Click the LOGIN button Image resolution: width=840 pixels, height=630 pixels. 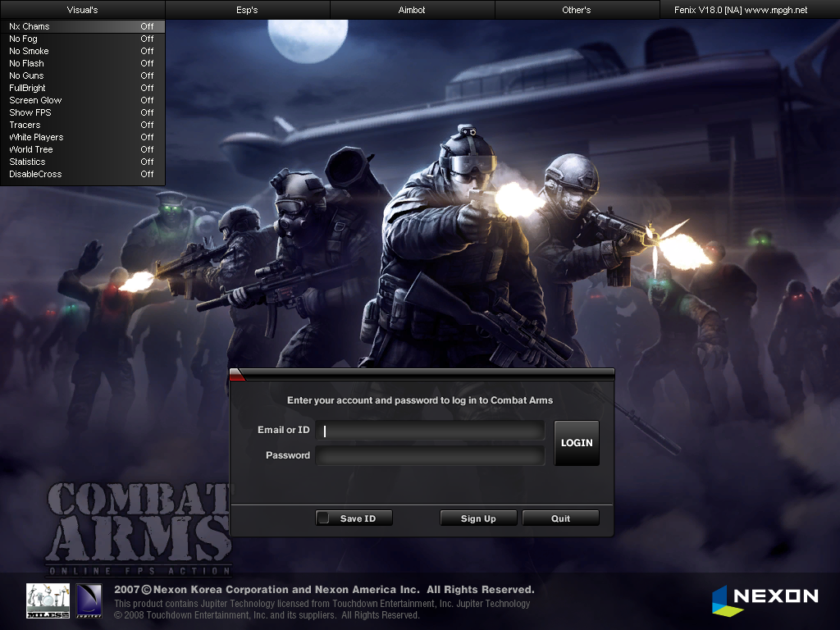click(x=577, y=443)
